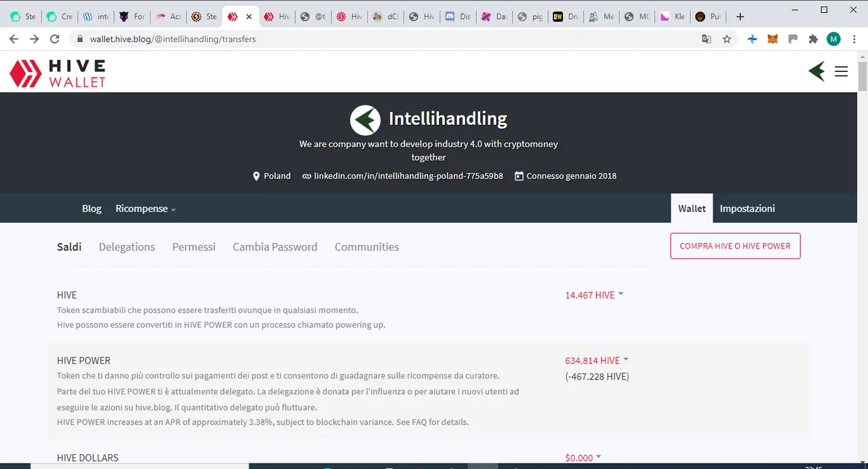Switch to the 'Aca' browser tab
Viewport: 868px width, 469px height.
(x=168, y=16)
